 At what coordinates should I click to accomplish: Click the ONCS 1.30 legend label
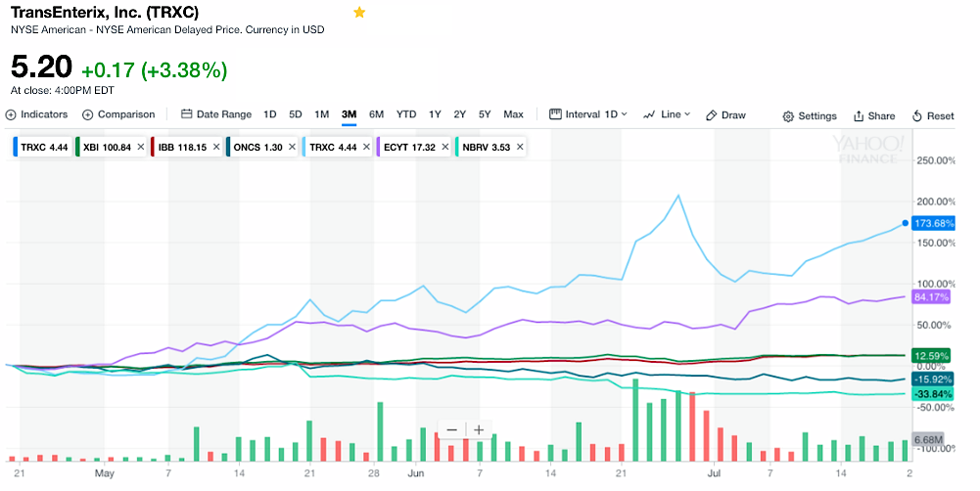coord(258,148)
